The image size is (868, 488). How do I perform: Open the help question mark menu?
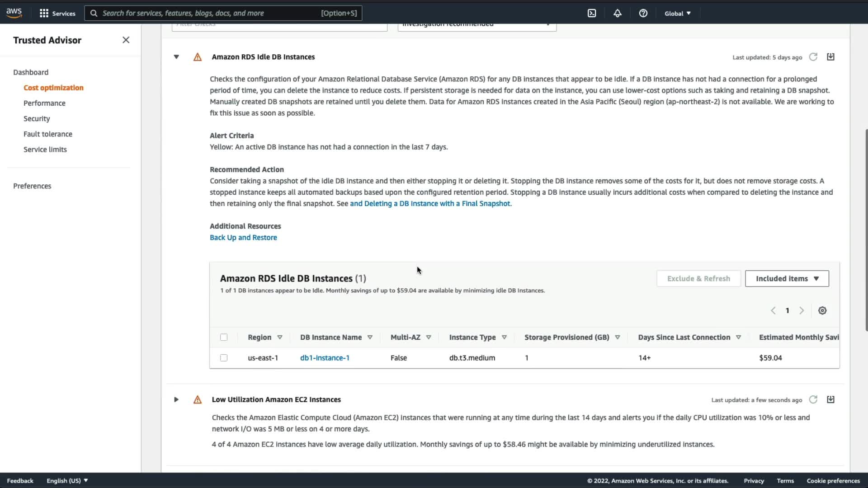coord(643,13)
